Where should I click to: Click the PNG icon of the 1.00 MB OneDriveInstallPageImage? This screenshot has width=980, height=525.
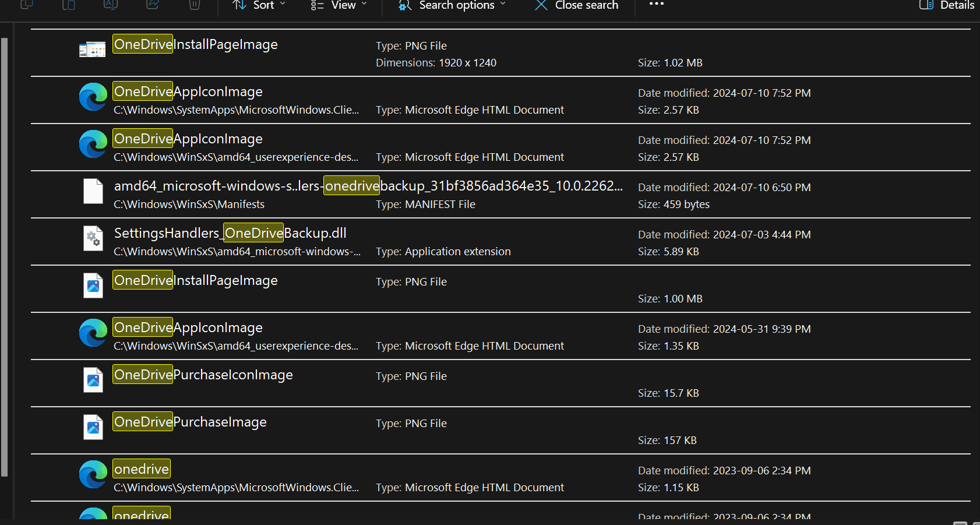[x=93, y=286]
